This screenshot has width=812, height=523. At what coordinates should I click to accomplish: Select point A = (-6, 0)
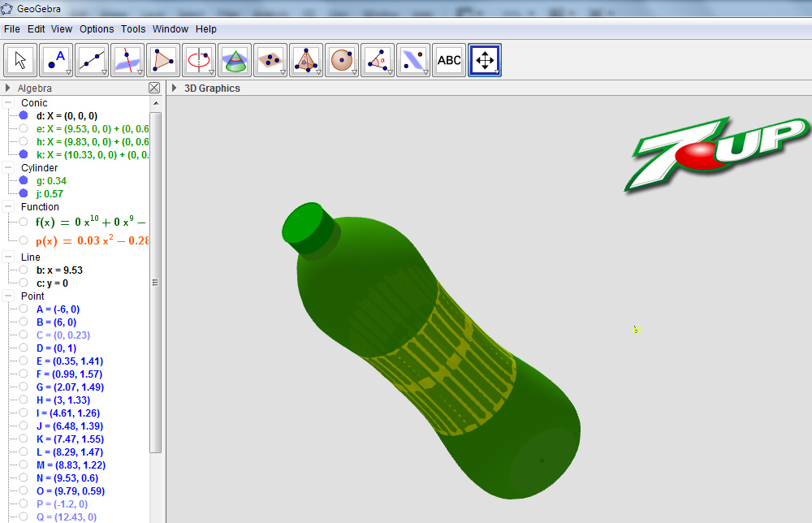[x=58, y=309]
